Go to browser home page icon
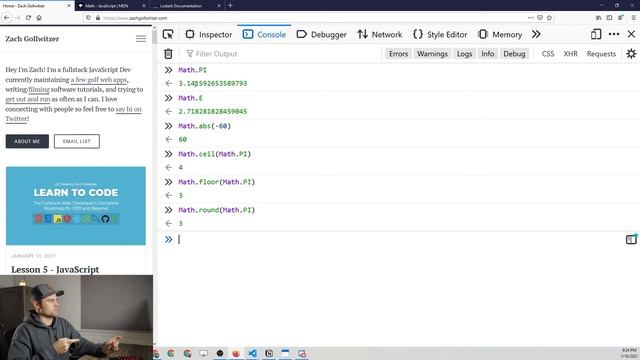Image resolution: width=640 pixels, height=360 pixels. (x=39, y=18)
